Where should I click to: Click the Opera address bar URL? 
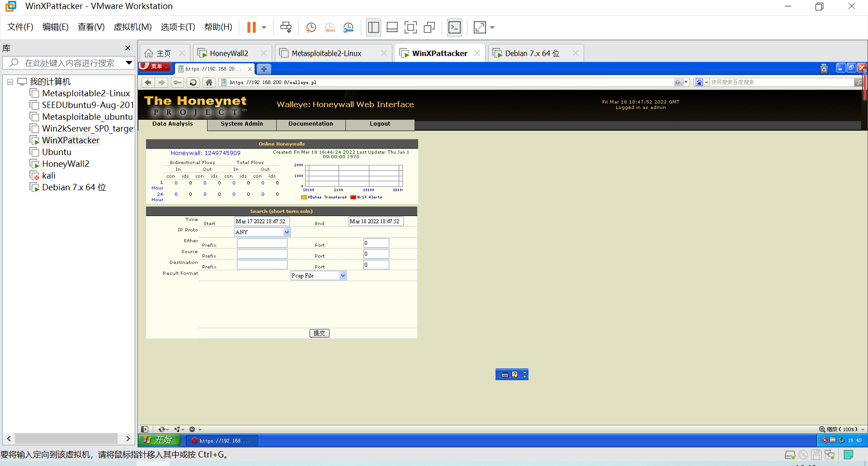coord(273,82)
